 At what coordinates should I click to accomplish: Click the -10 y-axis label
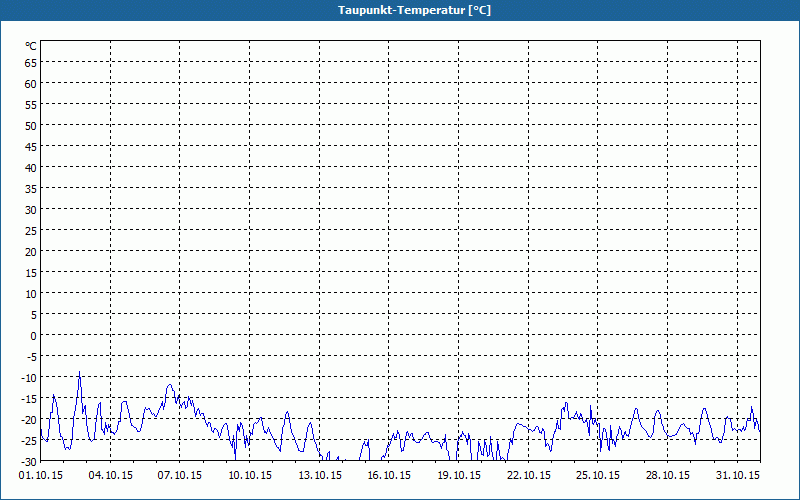pos(29,378)
